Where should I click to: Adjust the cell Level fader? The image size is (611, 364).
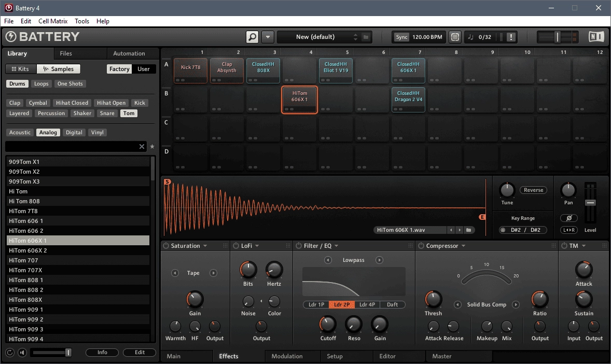(x=590, y=203)
